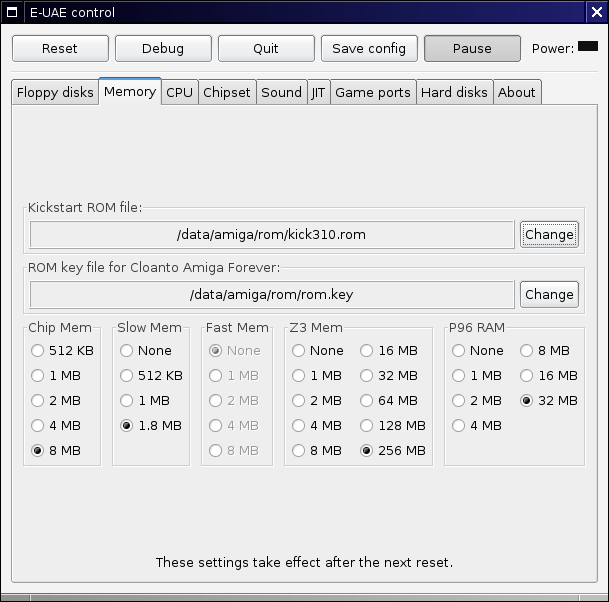Switch to the Floppy disks tab
The width and height of the screenshot is (609, 602).
click(55, 92)
